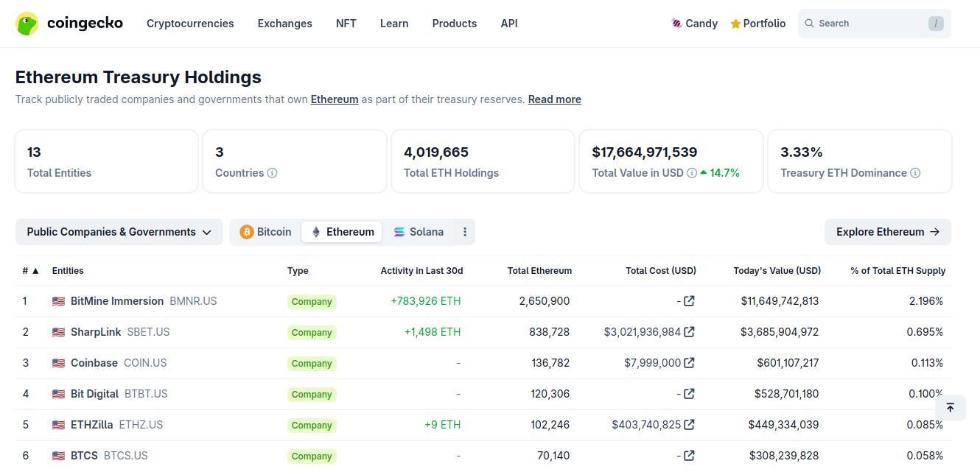Sort table by the # rank column
This screenshot has height=469, width=980.
coord(30,271)
